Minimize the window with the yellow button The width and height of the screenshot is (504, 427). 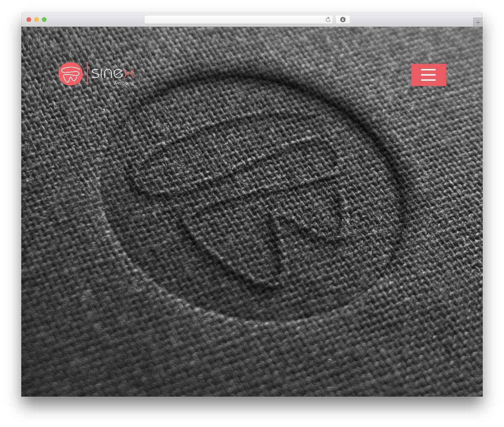36,20
